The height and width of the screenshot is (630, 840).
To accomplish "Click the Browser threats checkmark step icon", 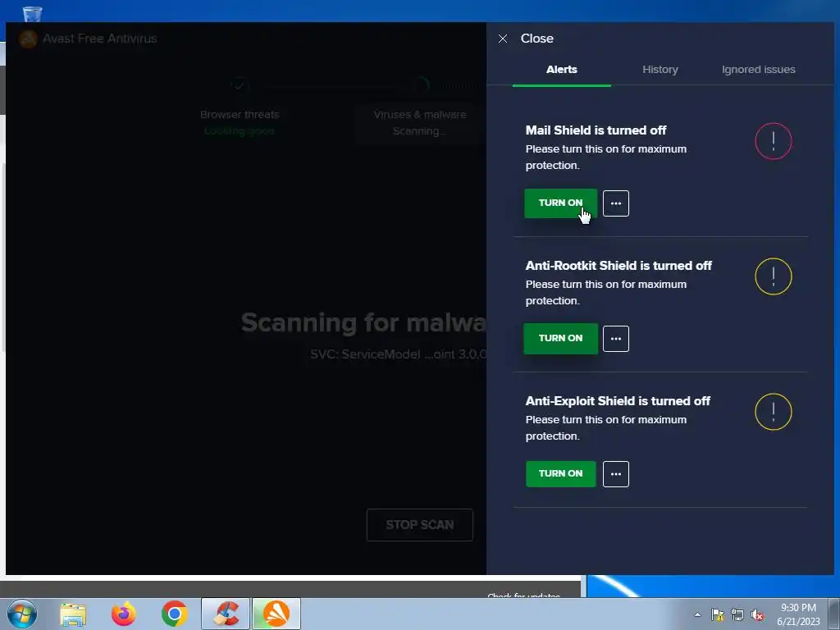I will click(x=239, y=84).
